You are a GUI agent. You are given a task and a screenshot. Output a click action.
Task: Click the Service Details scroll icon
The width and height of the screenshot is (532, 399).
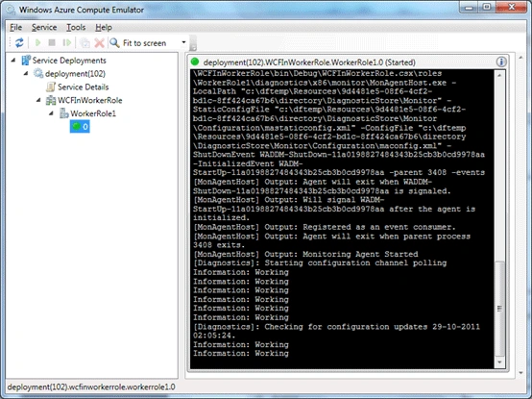click(x=51, y=87)
